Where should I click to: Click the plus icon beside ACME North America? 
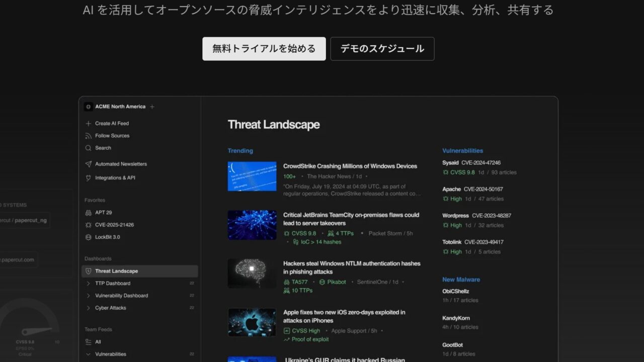(152, 107)
